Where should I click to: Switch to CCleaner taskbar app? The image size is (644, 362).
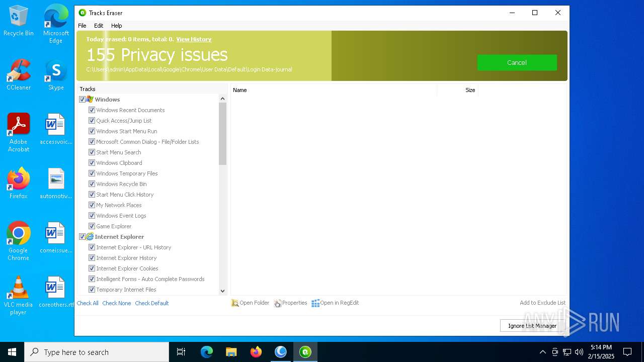[x=281, y=352]
